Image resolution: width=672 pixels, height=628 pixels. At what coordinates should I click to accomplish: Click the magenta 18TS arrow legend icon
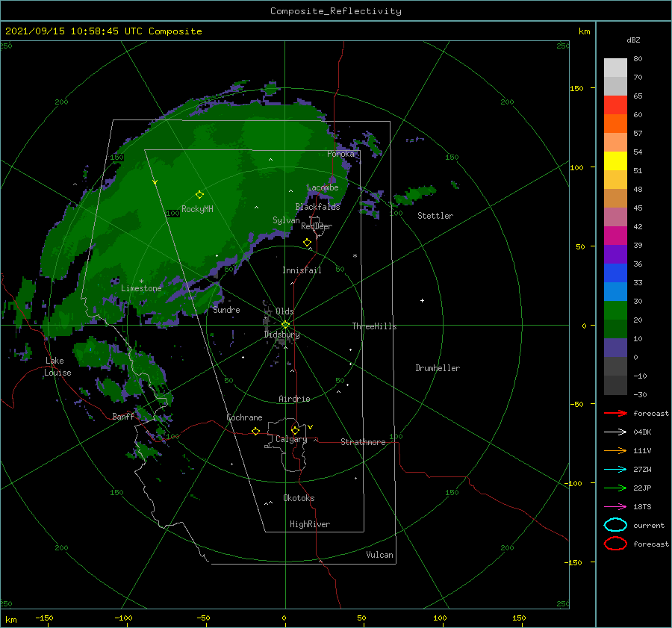point(615,507)
